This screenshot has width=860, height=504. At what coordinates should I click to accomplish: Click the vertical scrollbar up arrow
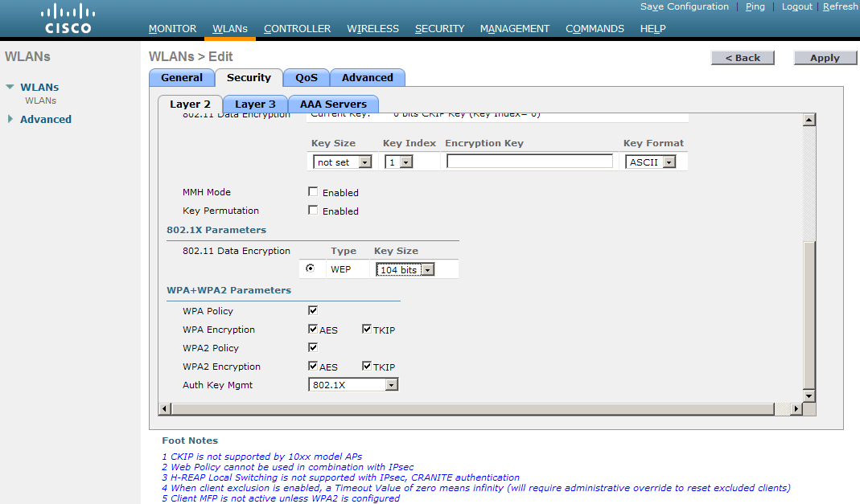(x=809, y=120)
